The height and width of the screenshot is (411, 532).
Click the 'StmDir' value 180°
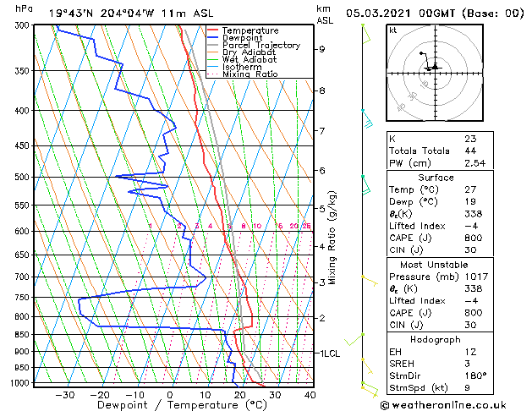(x=475, y=376)
